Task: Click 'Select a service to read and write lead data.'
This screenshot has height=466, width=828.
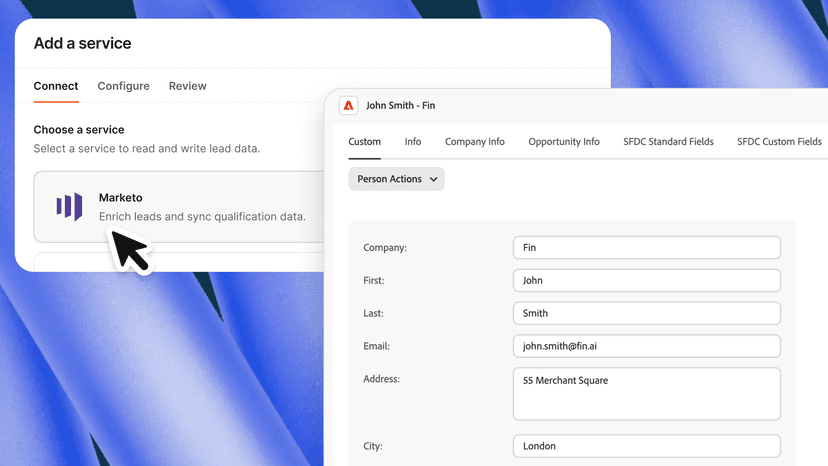Action: tap(147, 149)
